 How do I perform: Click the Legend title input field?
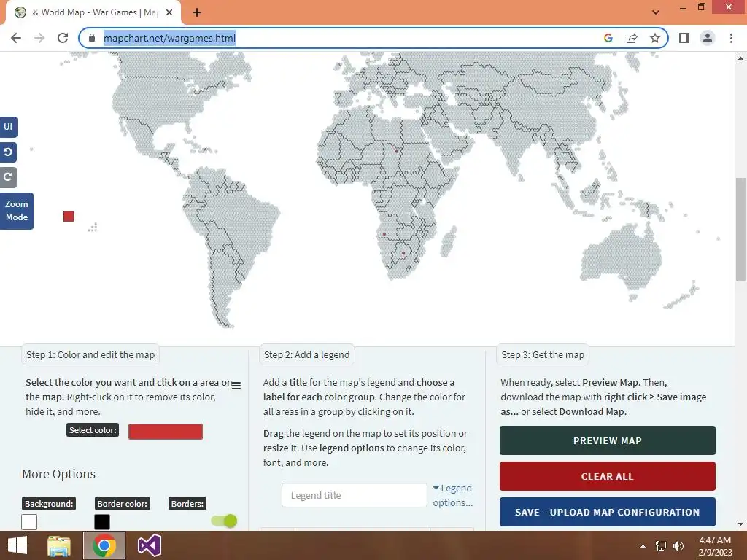coord(354,495)
